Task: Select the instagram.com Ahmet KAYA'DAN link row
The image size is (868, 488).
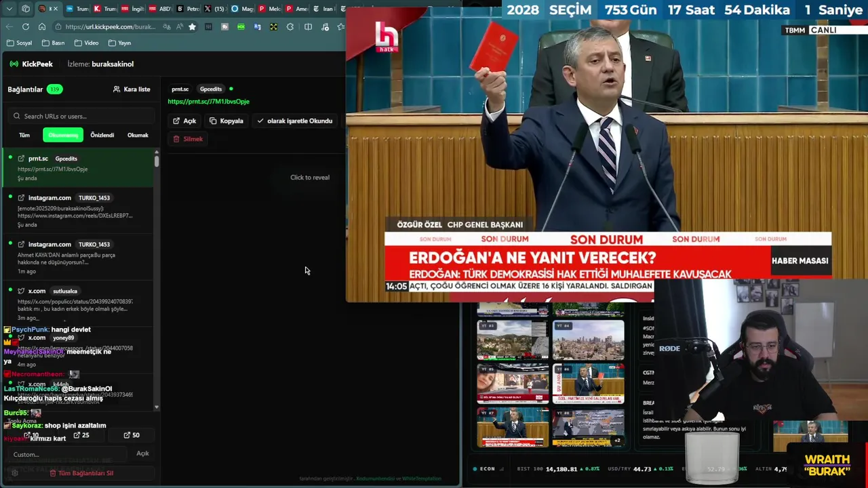Action: pyautogui.click(x=79, y=258)
